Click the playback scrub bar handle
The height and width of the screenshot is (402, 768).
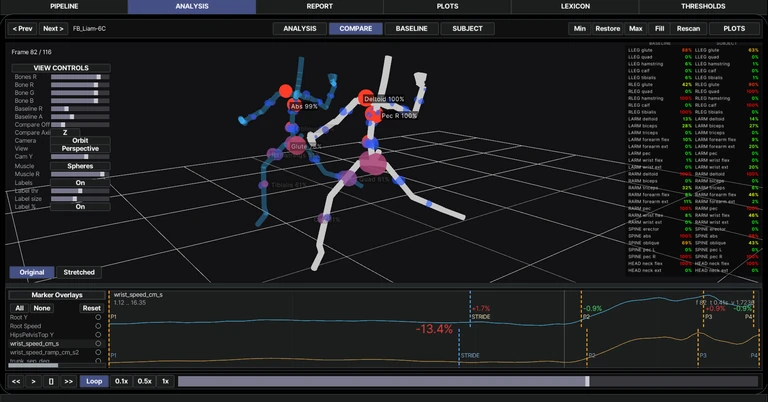[x=587, y=381]
